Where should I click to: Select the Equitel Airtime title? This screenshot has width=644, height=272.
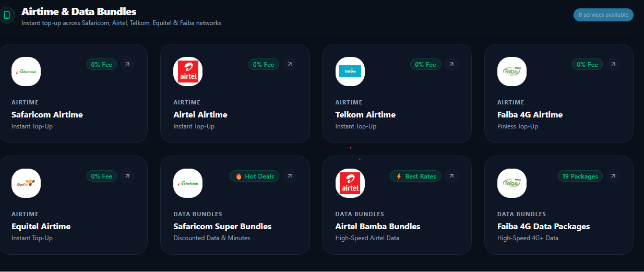coord(41,226)
